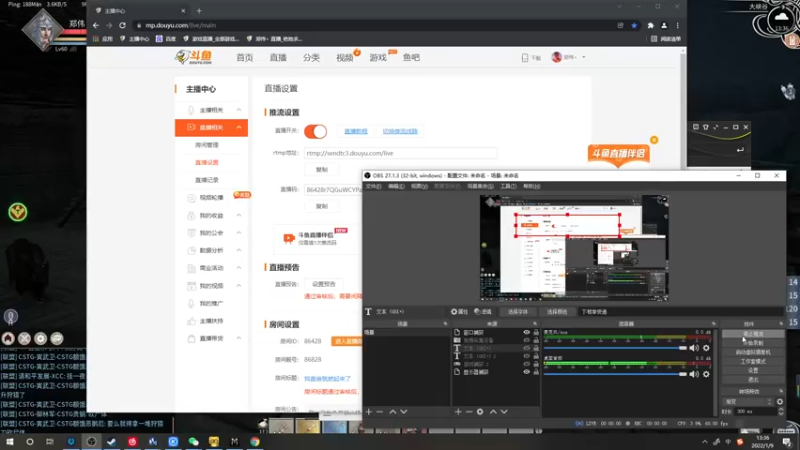This screenshot has height=450, width=800.
Task: Click the round yellow-green game icon on left
Action: 18,212
